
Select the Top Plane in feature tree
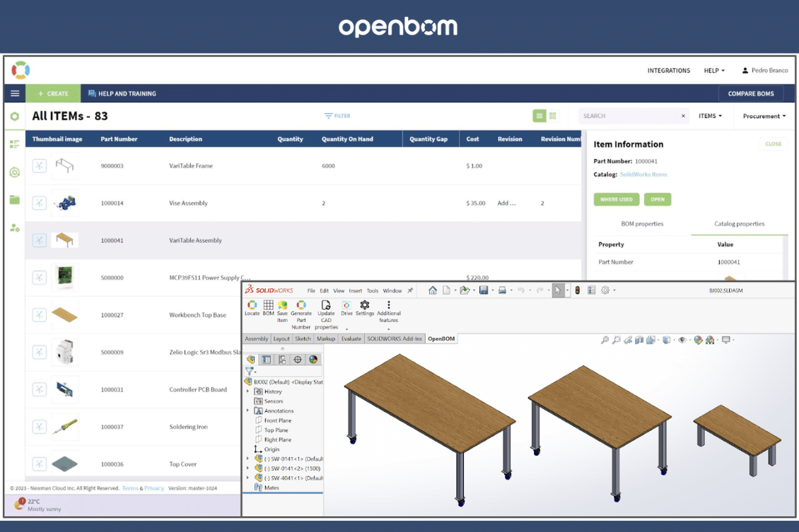(276, 430)
